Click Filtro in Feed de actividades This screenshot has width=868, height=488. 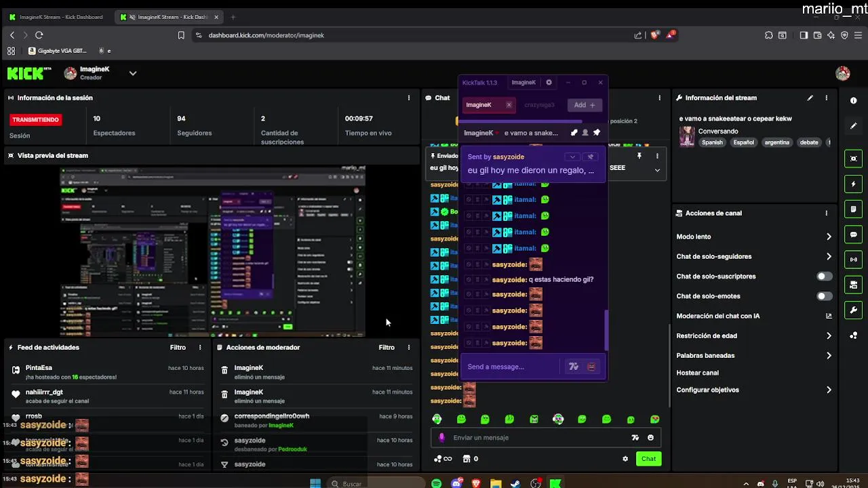pos(178,348)
